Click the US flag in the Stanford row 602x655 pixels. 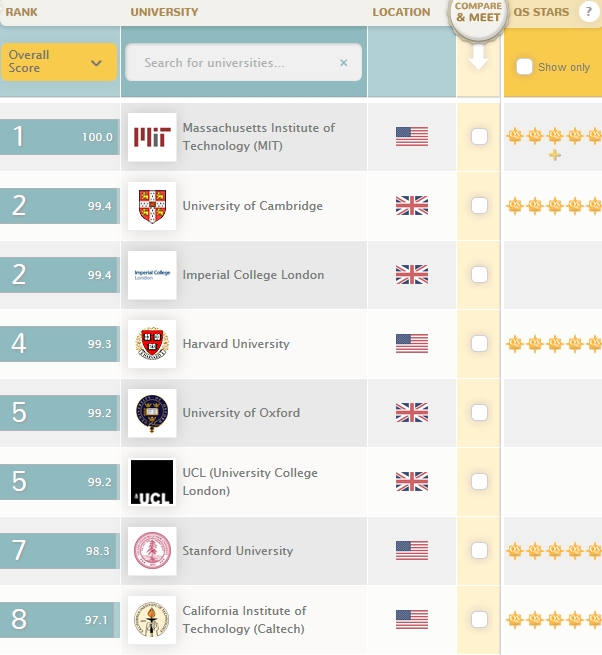click(x=412, y=551)
